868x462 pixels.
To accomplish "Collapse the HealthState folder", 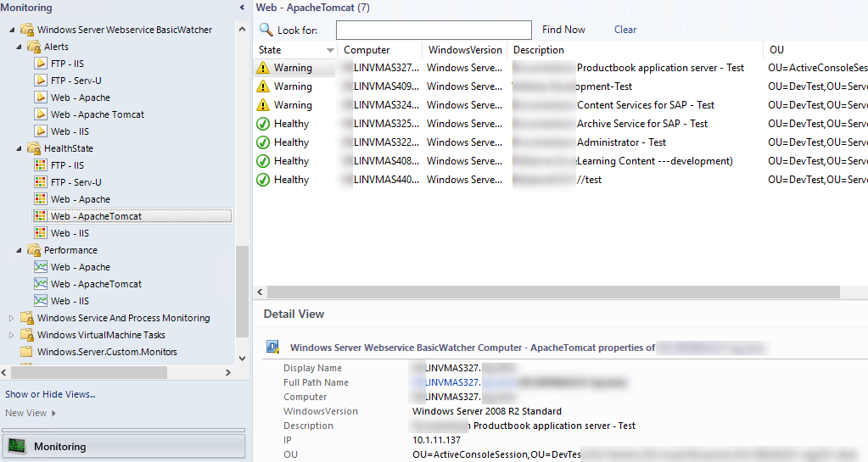I will [x=19, y=149].
